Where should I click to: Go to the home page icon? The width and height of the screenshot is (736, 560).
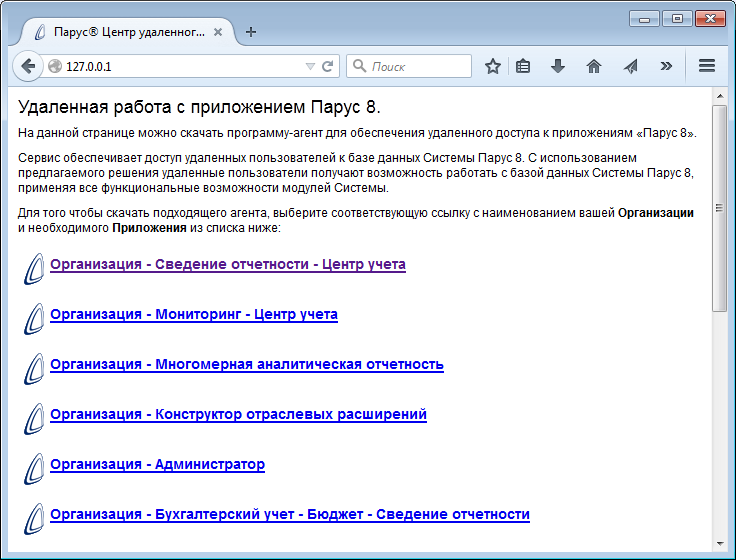click(594, 66)
